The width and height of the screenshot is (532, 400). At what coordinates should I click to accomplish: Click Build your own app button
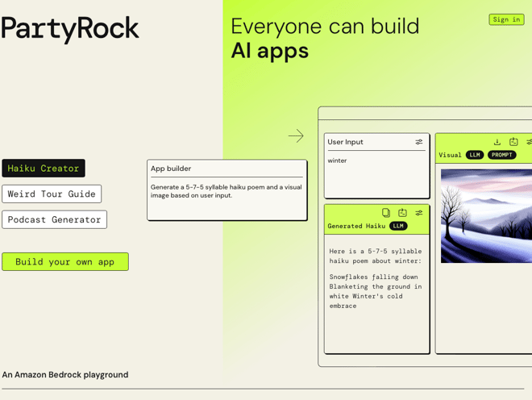click(65, 262)
